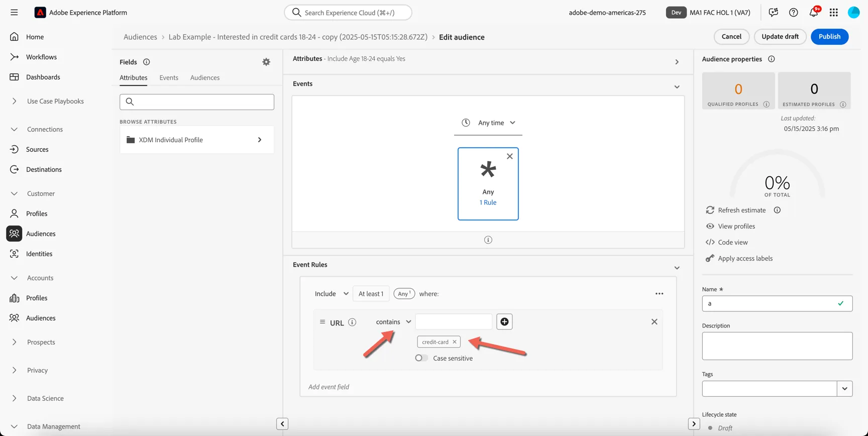Remove the Any event card
The width and height of the screenshot is (868, 436).
point(509,156)
